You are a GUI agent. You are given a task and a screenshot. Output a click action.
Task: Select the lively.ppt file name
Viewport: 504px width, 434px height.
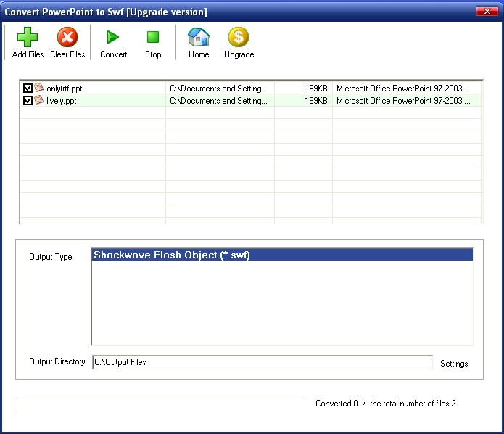(62, 101)
